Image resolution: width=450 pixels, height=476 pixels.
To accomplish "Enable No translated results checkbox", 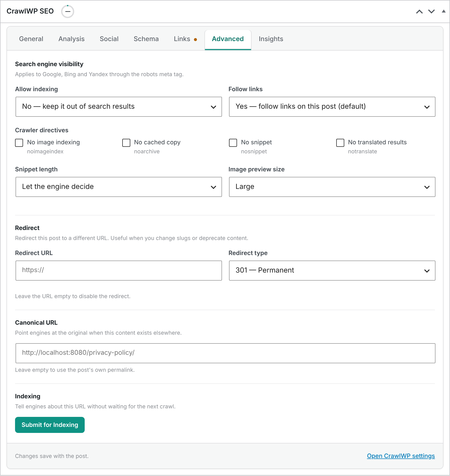I will (340, 143).
